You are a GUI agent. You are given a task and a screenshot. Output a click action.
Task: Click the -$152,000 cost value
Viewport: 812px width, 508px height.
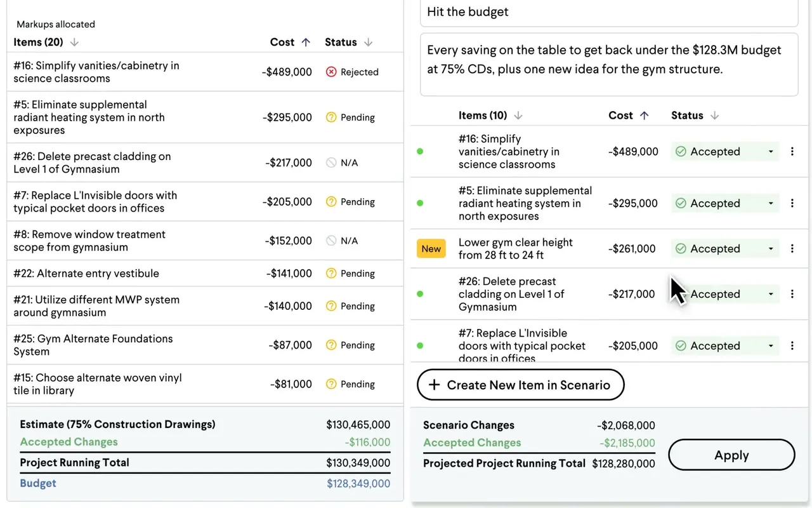pyautogui.click(x=289, y=241)
